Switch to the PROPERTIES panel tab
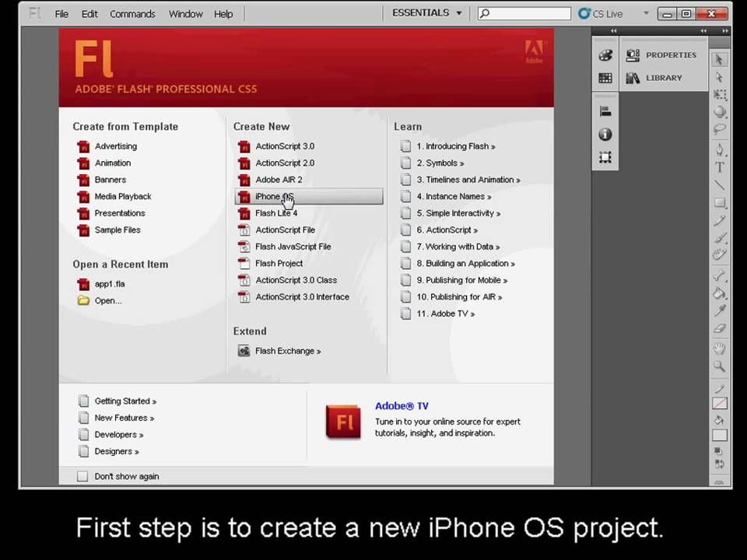The height and width of the screenshot is (560, 747). click(x=664, y=55)
